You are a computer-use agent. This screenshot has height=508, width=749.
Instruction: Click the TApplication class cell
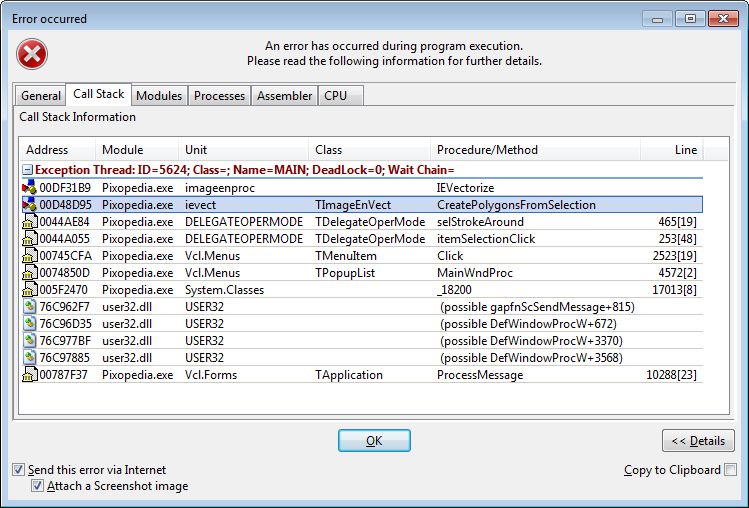click(x=349, y=375)
